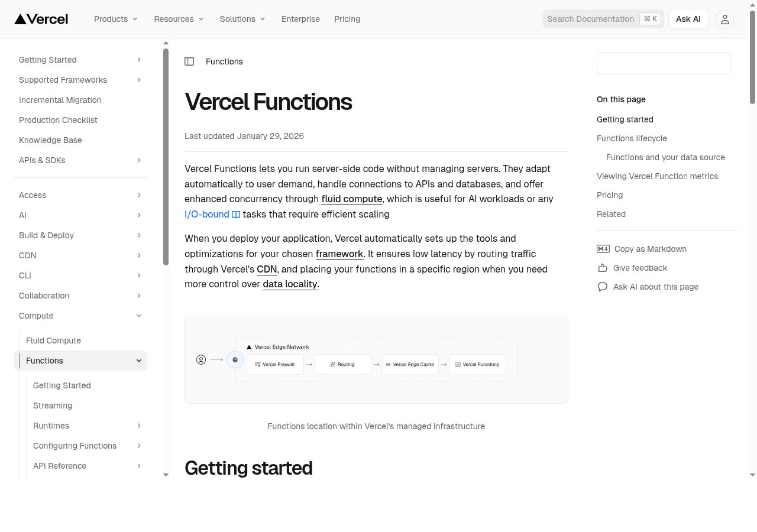757x532 pixels.
Task: Toggle the sidebar panel icon beside Functions breadcrumb
Action: 189,61
